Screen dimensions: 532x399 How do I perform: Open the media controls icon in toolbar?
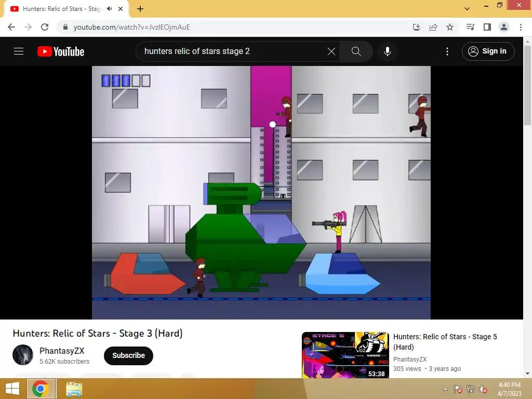[470, 27]
